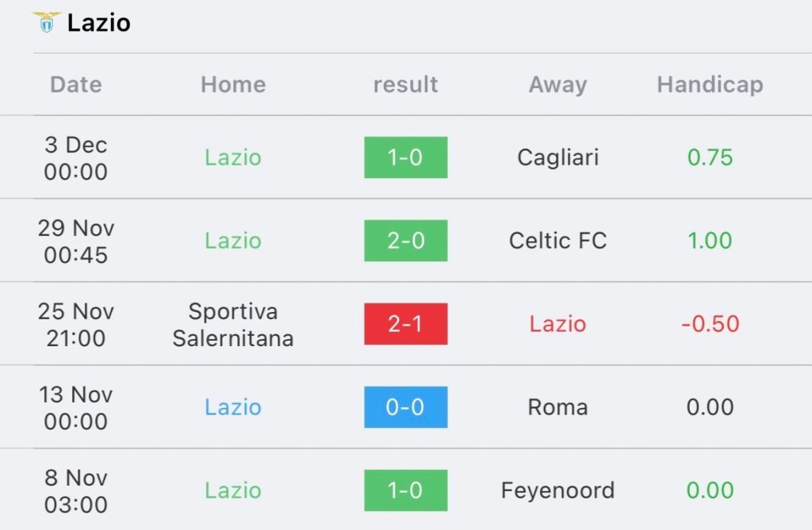Click the red Lazio away team name
The image size is (812, 530).
tap(557, 324)
